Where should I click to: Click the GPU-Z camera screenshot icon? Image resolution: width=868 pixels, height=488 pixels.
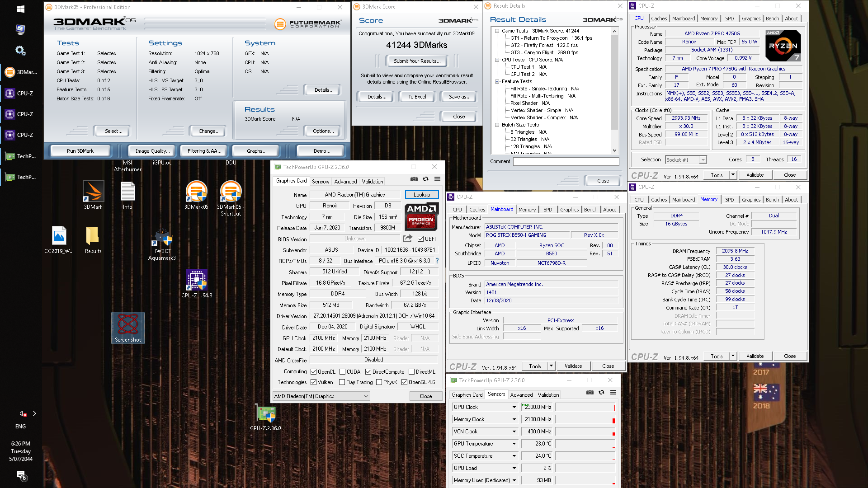[414, 179]
